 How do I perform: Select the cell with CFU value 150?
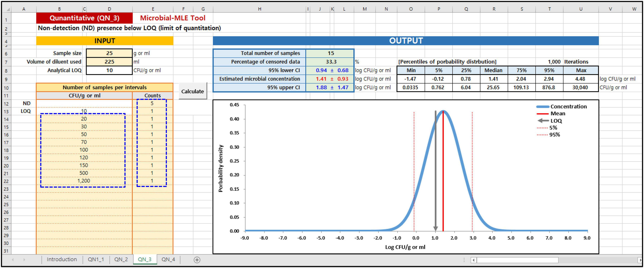[84, 165]
